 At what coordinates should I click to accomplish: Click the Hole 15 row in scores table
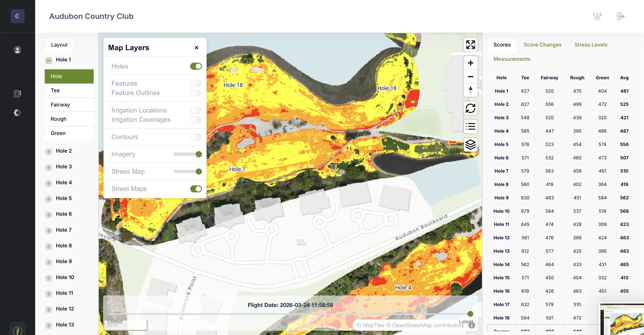point(561,278)
